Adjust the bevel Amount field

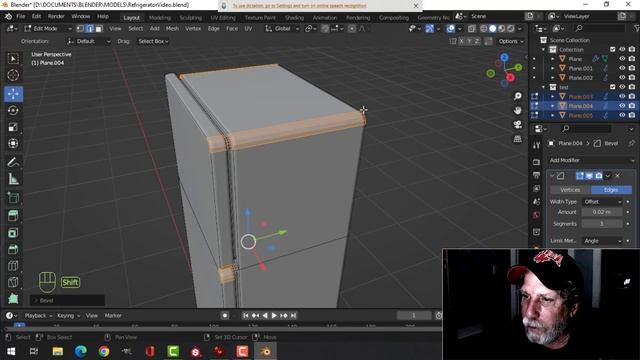pyautogui.click(x=602, y=212)
